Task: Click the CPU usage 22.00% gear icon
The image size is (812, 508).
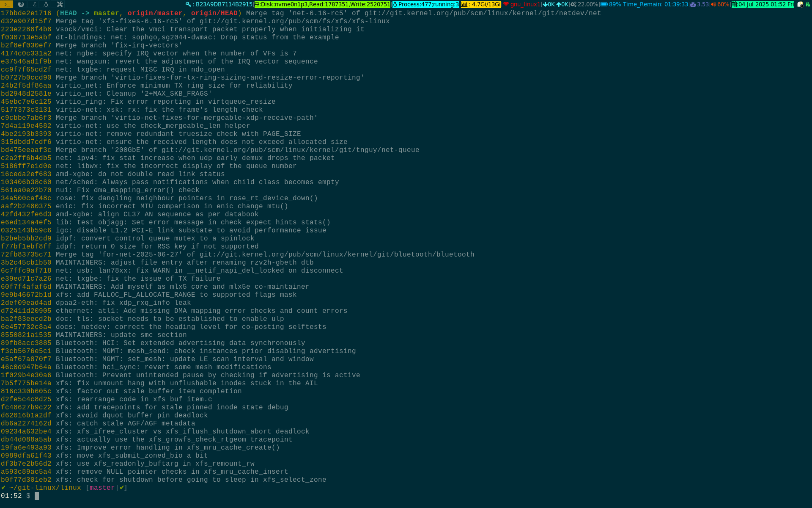Action: [573, 4]
